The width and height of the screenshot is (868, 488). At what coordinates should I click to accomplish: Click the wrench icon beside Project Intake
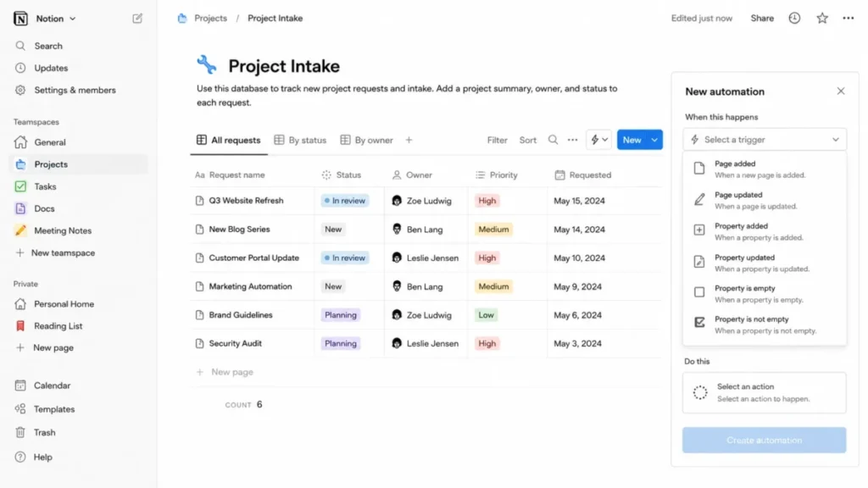207,64
